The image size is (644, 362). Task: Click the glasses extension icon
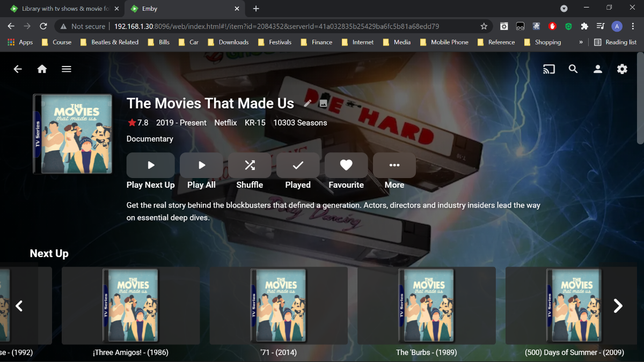(x=520, y=26)
